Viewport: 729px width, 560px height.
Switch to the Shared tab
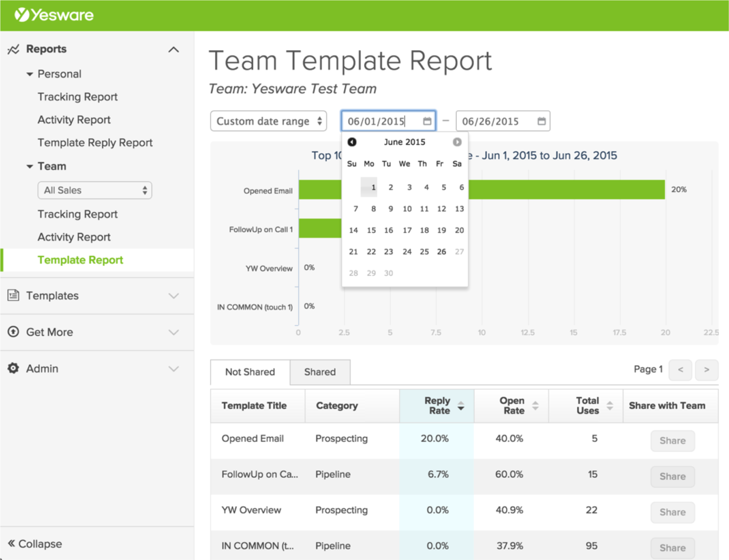[320, 372]
